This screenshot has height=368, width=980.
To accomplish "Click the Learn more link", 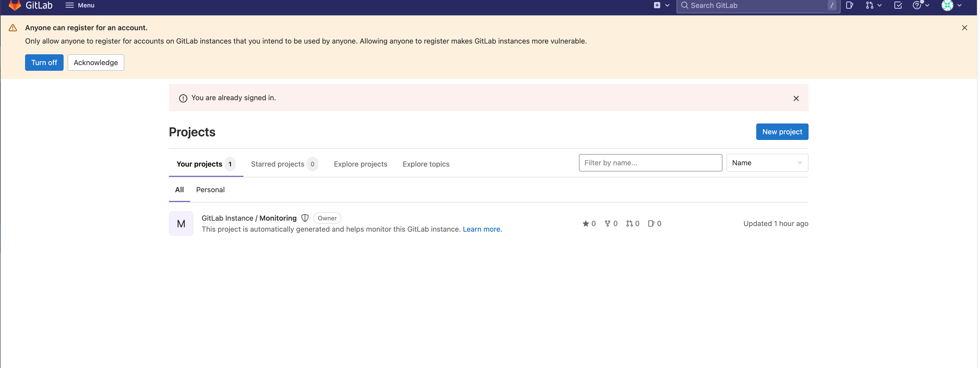I will [x=481, y=229].
